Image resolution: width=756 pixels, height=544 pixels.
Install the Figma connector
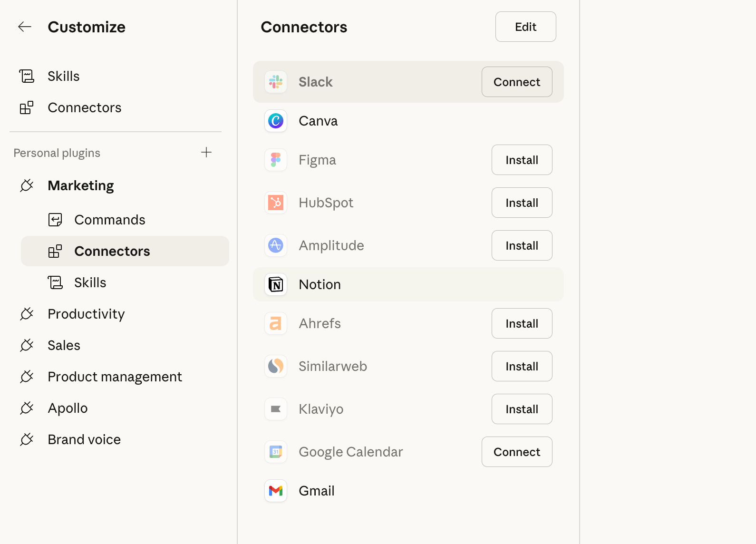pyautogui.click(x=522, y=160)
